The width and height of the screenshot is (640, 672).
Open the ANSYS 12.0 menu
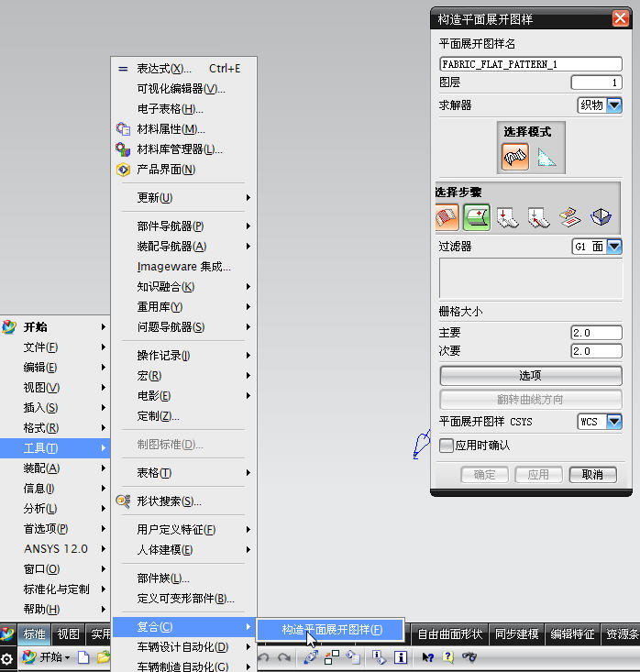54,548
